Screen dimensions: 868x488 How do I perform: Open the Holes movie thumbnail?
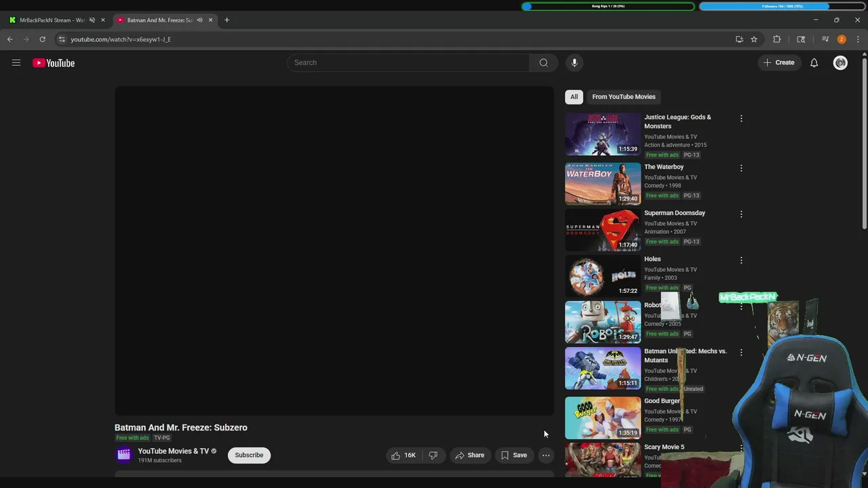point(603,276)
